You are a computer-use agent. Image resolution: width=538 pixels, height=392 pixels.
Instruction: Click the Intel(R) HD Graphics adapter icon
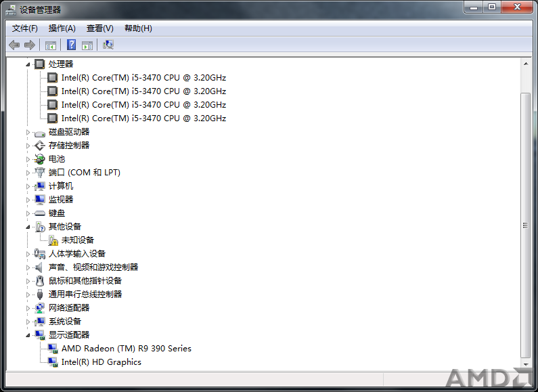pyautogui.click(x=53, y=362)
